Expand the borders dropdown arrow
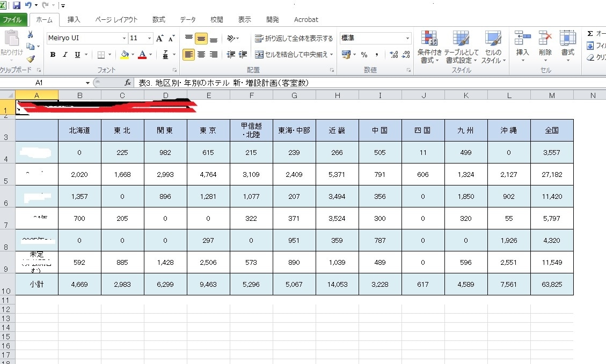The height and width of the screenshot is (364, 606). pos(109,55)
